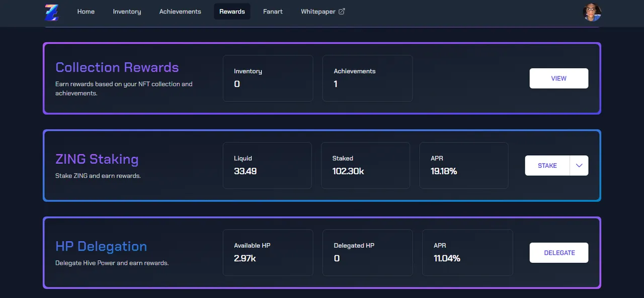Click the HP Delegation APR 11.04% value

click(447, 258)
